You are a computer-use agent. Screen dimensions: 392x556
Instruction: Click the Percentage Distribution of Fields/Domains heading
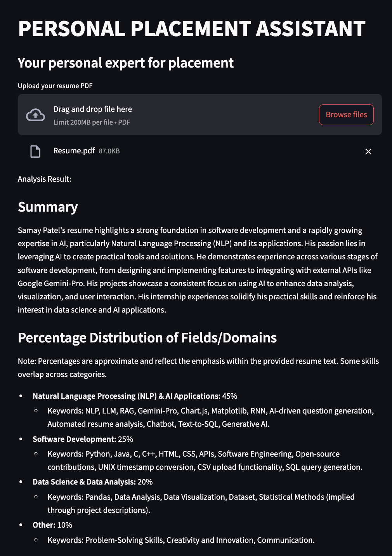click(147, 338)
